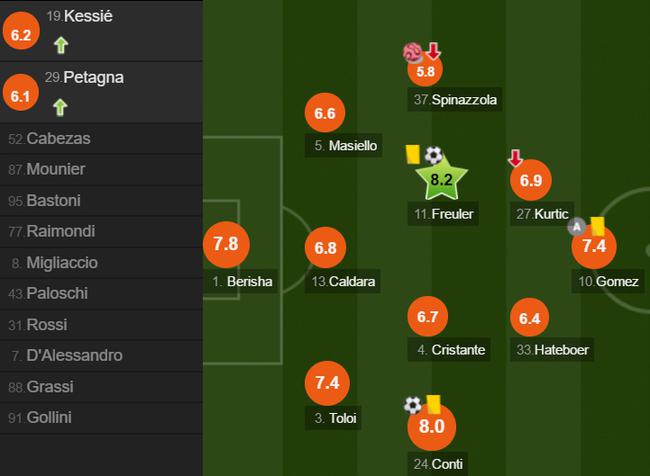This screenshot has height=476, width=650.
Task: Click the yellow card icon beside Freuler
Action: [413, 154]
